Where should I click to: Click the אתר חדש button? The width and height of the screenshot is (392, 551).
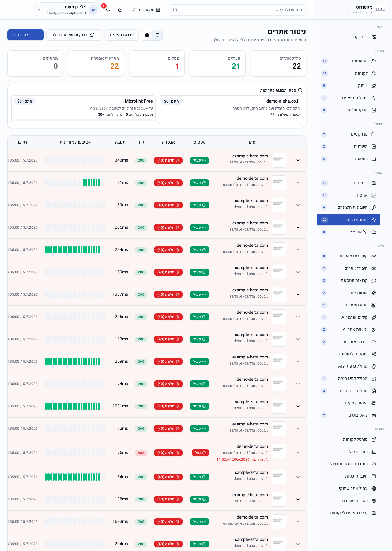tap(25, 35)
